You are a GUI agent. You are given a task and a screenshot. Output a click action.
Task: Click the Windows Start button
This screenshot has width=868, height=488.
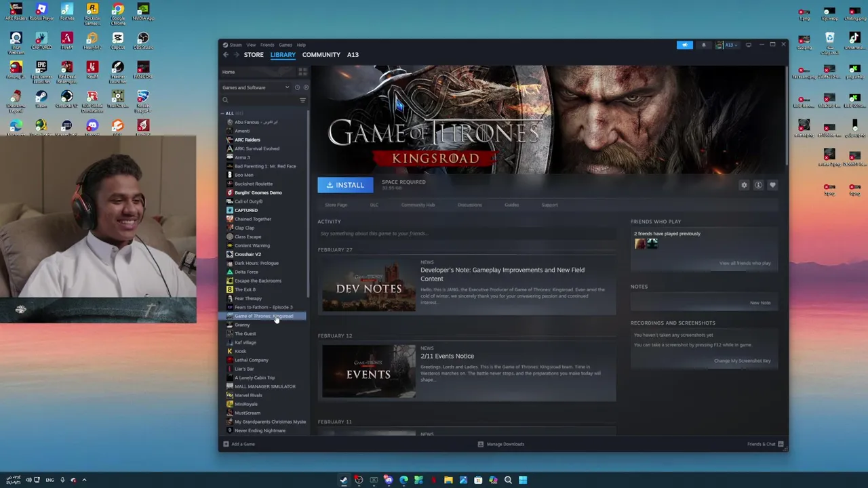pyautogui.click(x=523, y=480)
